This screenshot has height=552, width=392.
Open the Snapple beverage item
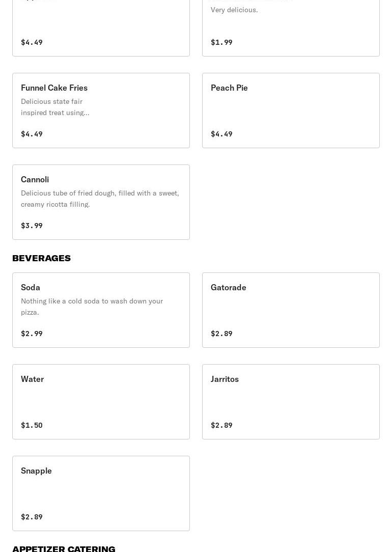click(x=101, y=493)
